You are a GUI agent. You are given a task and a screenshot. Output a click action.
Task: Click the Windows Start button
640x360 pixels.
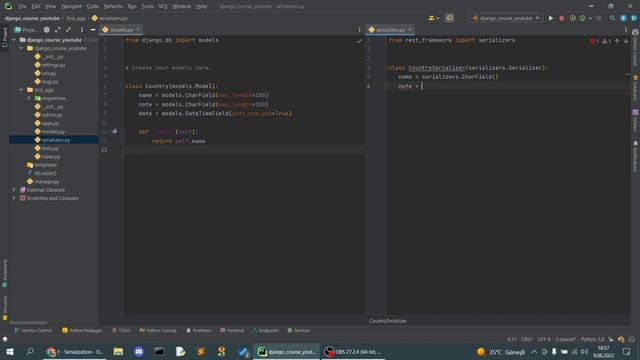(10, 352)
